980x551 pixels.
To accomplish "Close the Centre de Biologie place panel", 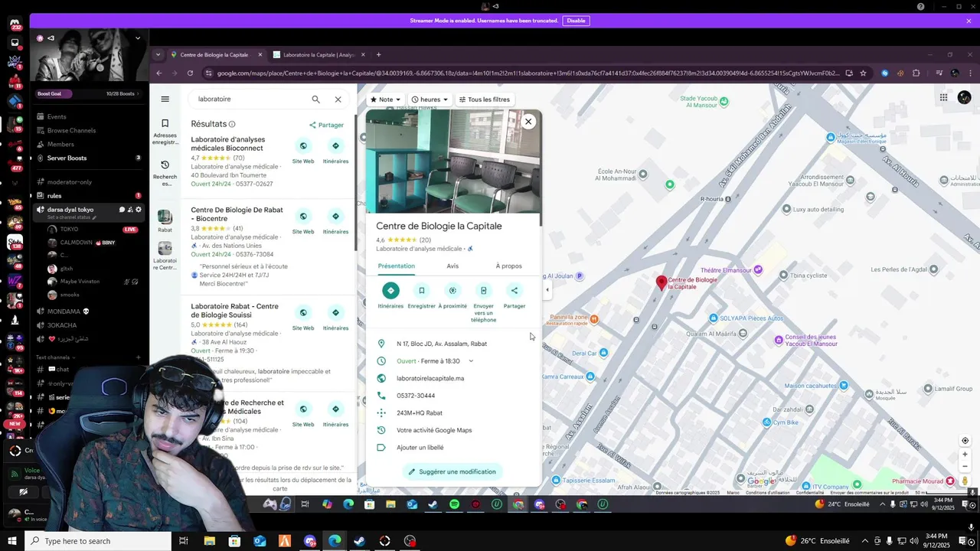I will point(528,122).
